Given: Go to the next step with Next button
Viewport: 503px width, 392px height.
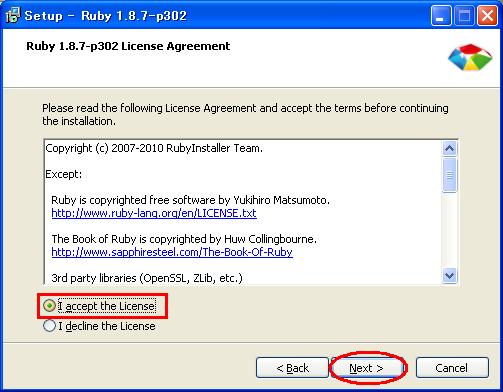Looking at the screenshot, I should 366,368.
